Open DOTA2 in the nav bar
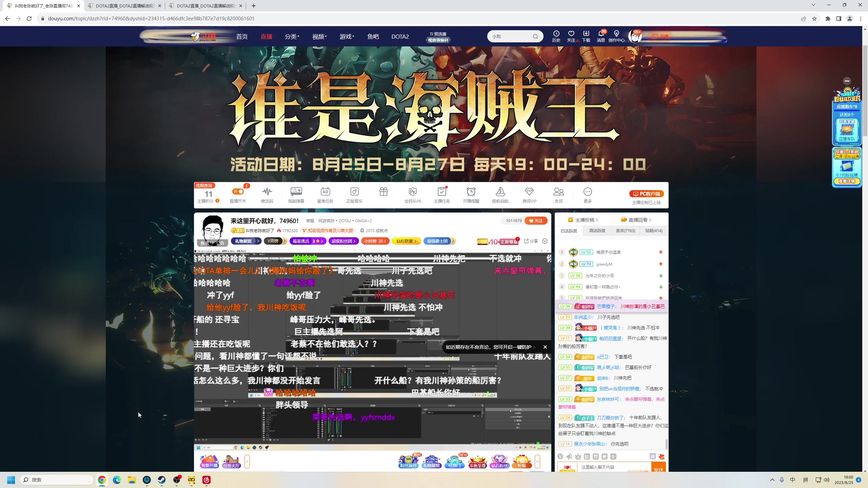Viewport: 868px width, 488px height. coord(400,36)
